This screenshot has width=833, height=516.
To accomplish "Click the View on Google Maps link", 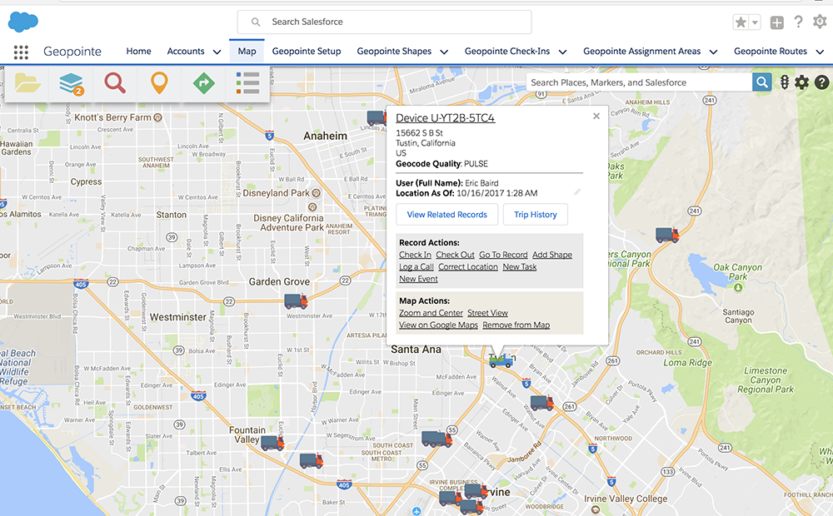I will point(438,325).
